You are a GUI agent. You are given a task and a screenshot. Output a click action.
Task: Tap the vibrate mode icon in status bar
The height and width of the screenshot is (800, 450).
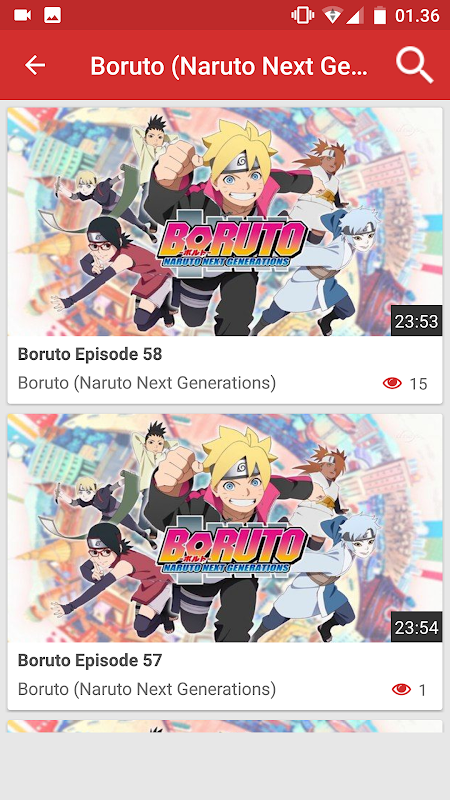303,15
